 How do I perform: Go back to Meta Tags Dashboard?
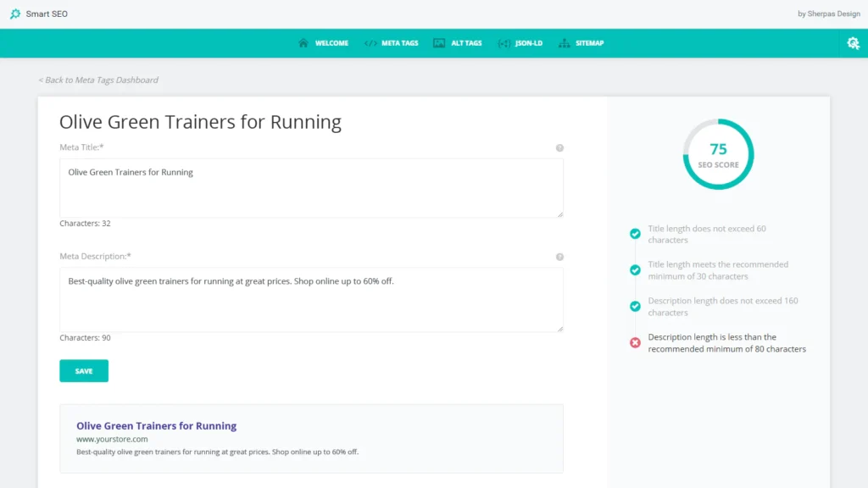[98, 80]
